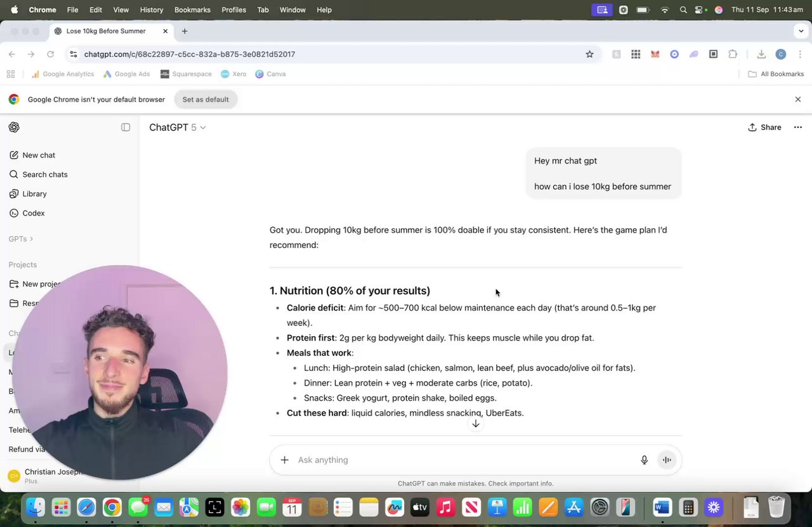The width and height of the screenshot is (812, 527).
Task: Open the Extensions puzzle-piece menu
Action: [x=733, y=55]
